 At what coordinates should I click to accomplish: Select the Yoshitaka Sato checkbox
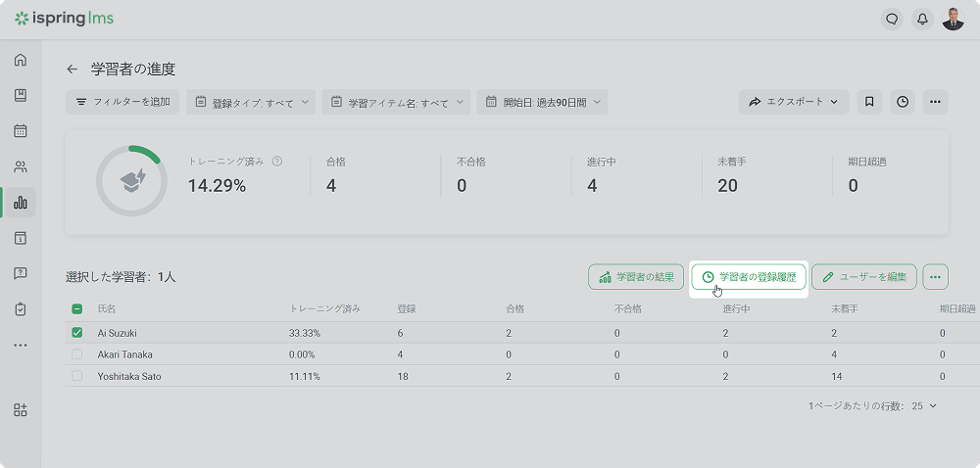77,376
